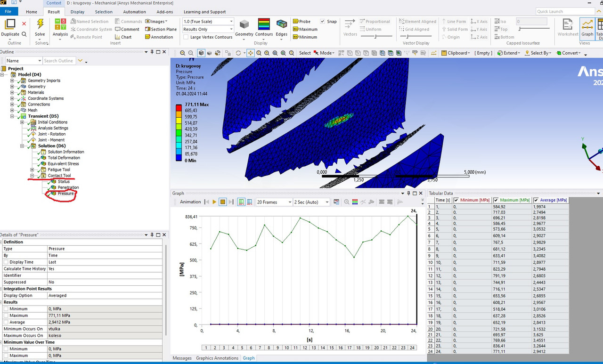Switch to the Selection ribbon tab
The height and width of the screenshot is (364, 603).
coord(104,12)
